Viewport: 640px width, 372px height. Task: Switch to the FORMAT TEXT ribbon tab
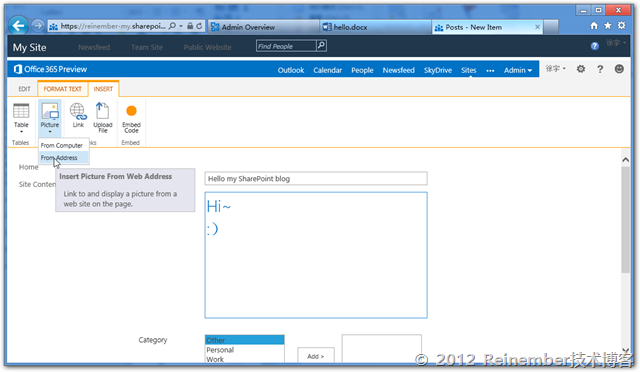(62, 89)
